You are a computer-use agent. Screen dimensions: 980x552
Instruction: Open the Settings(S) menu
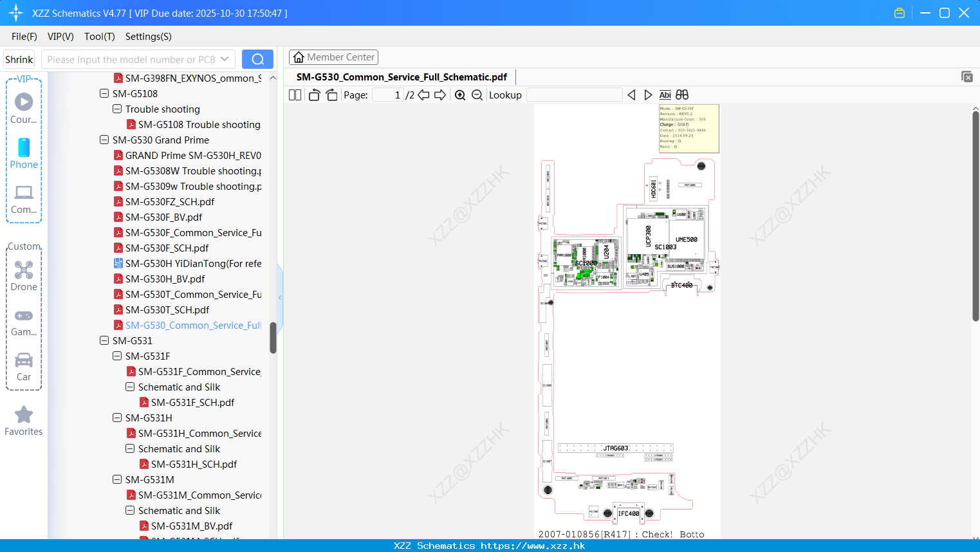click(149, 37)
